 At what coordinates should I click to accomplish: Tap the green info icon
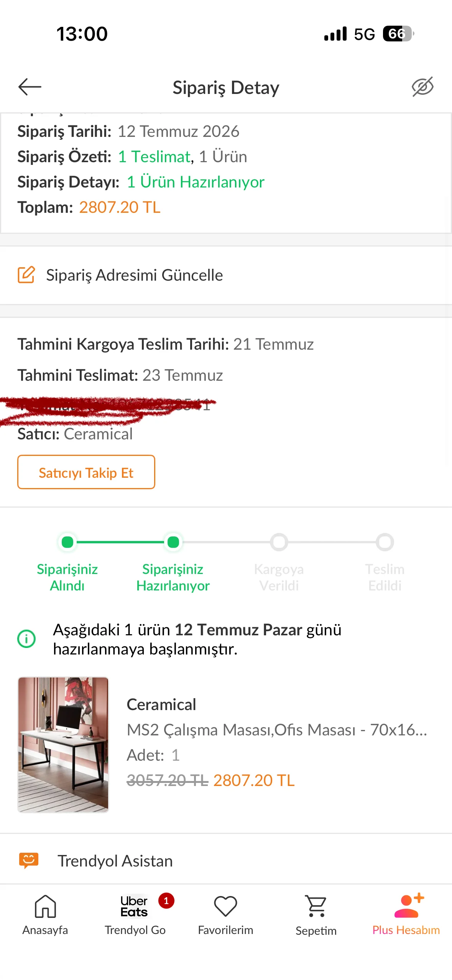point(26,639)
